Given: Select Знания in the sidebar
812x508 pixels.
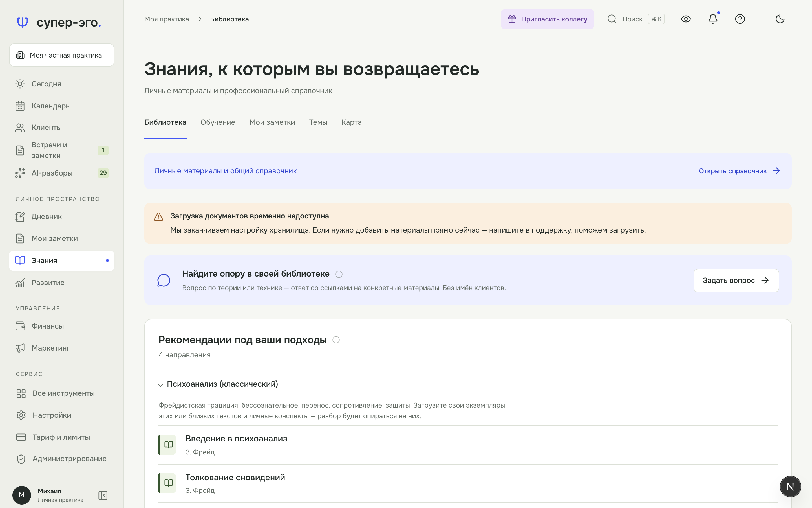Looking at the screenshot, I should coord(62,261).
